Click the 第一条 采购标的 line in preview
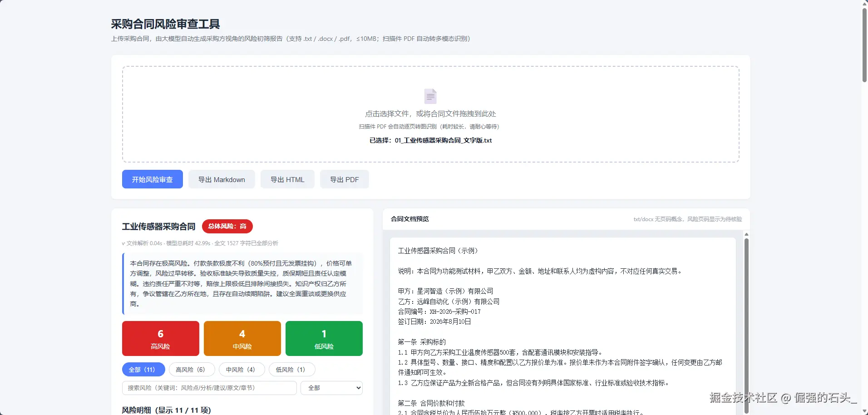The width and height of the screenshot is (868, 415). tap(422, 342)
